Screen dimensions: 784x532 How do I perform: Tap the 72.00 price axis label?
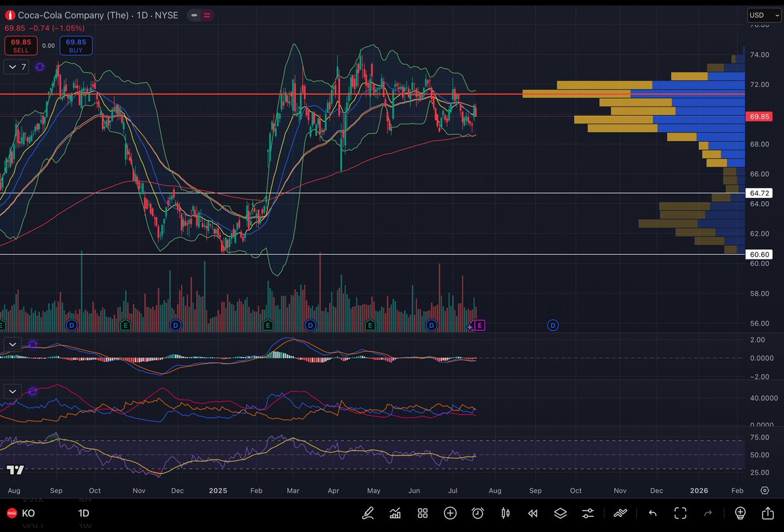[x=760, y=84]
